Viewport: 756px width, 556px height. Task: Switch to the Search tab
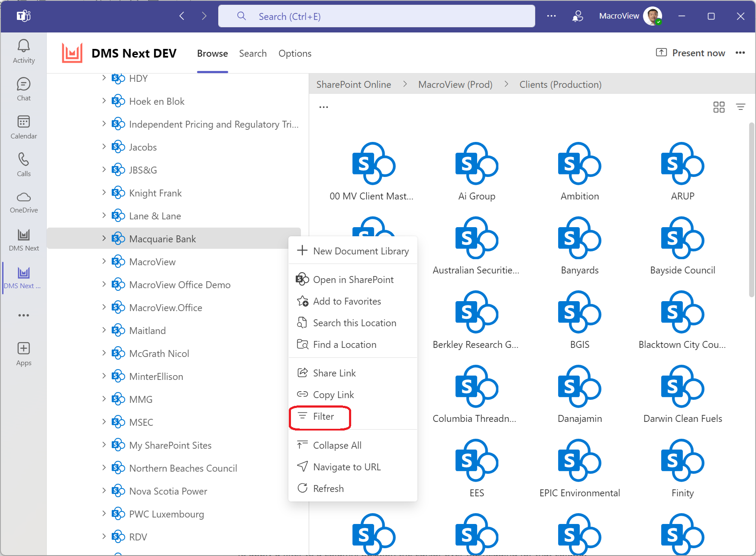coord(253,54)
